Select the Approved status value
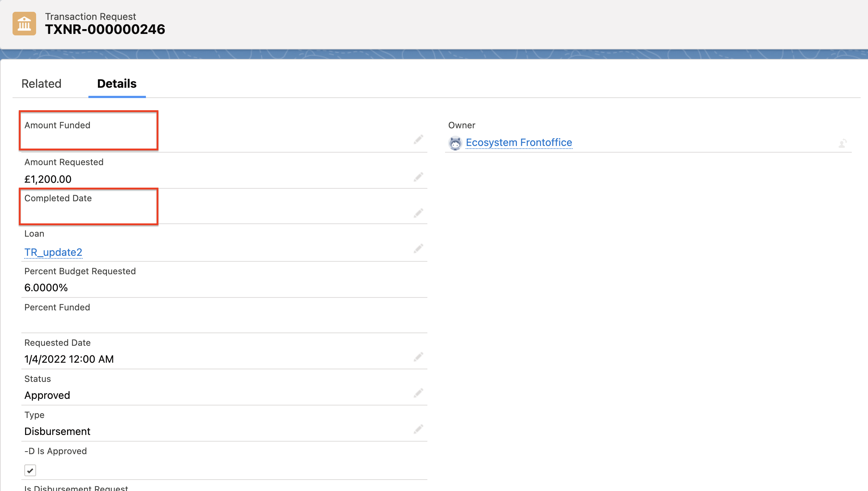 [47, 395]
